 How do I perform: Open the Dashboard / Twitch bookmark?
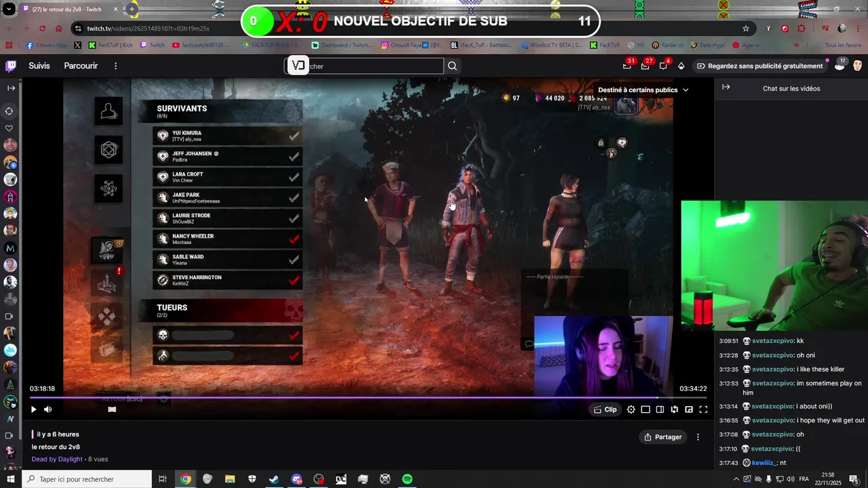(342, 45)
